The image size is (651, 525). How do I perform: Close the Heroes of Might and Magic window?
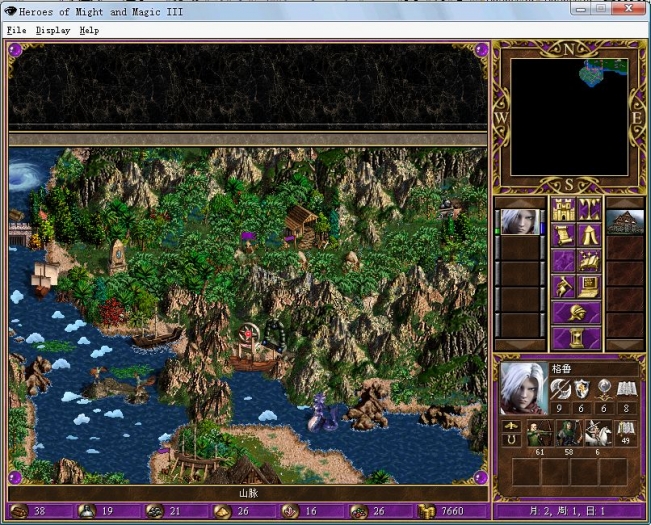[629, 8]
